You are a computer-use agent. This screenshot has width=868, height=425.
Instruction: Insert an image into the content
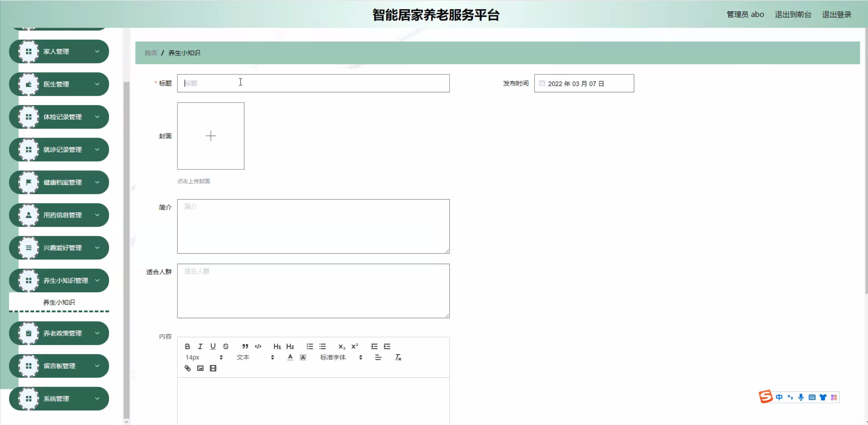200,368
